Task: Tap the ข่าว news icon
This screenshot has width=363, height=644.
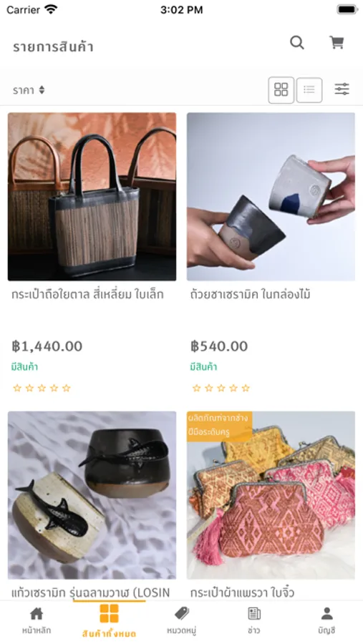Action: [x=254, y=614]
